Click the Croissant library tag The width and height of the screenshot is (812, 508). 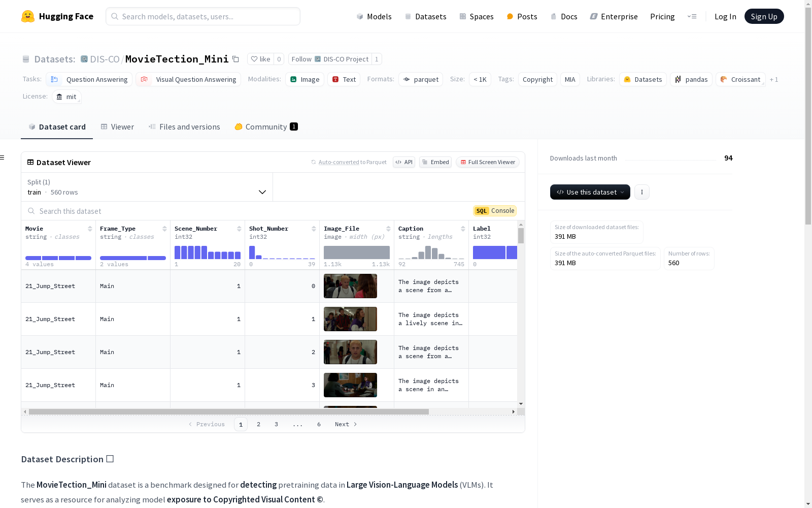coord(740,79)
